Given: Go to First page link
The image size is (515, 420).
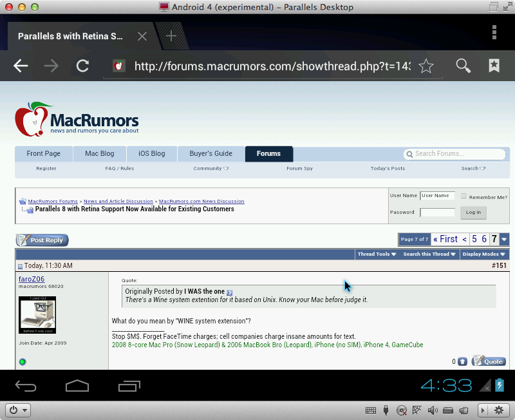Looking at the screenshot, I should point(445,239).
